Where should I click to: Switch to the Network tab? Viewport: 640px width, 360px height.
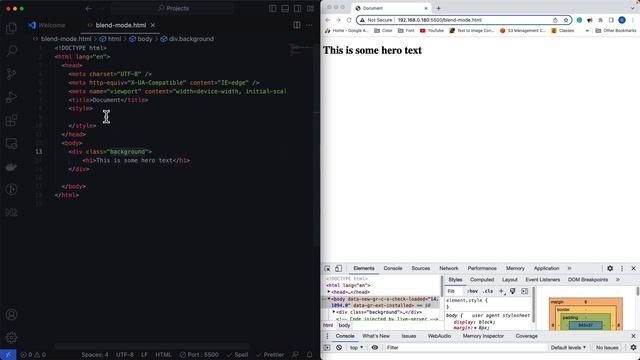[449, 269]
